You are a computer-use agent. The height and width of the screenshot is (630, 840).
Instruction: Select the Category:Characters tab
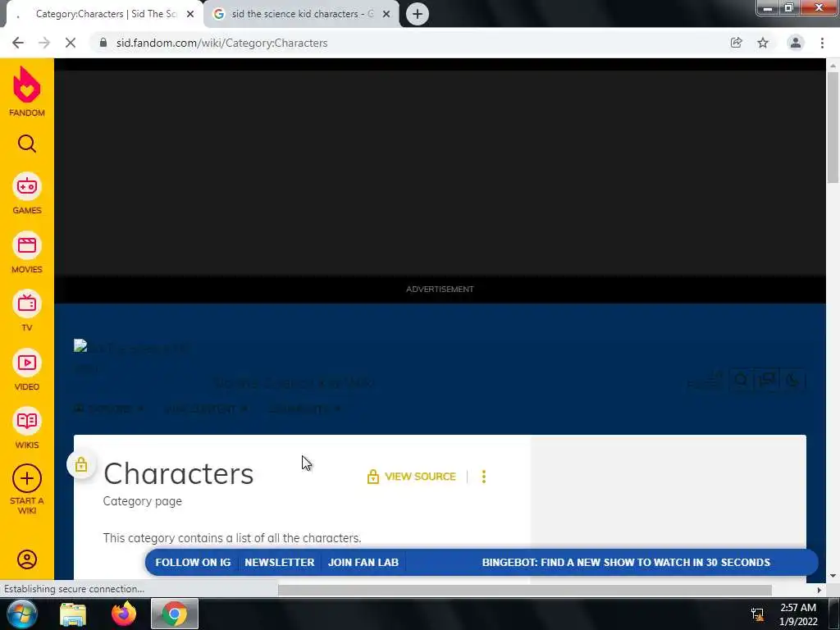(x=104, y=15)
